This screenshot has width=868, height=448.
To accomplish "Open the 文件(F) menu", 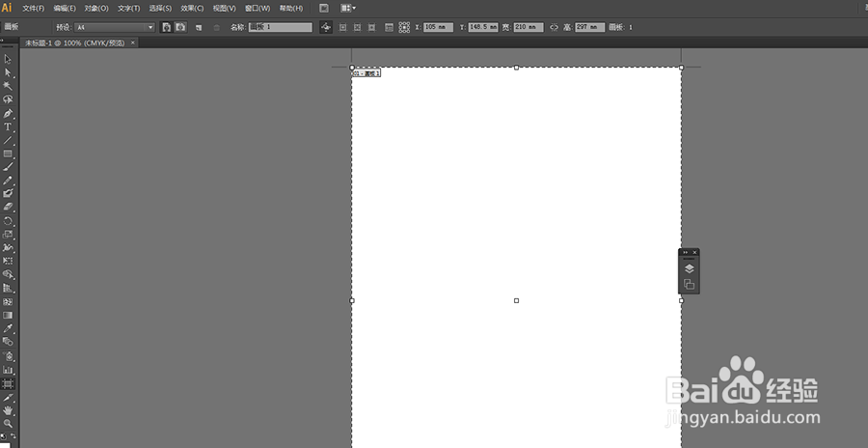I will tap(33, 9).
